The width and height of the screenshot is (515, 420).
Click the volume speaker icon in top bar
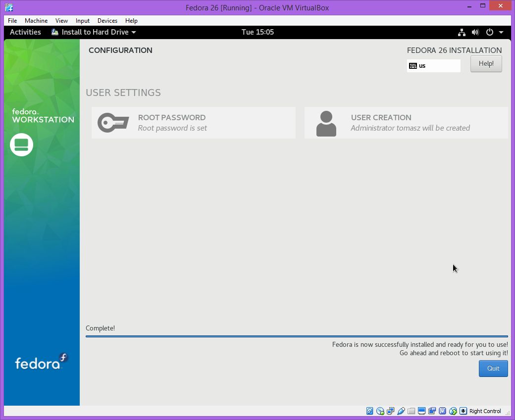click(x=475, y=32)
